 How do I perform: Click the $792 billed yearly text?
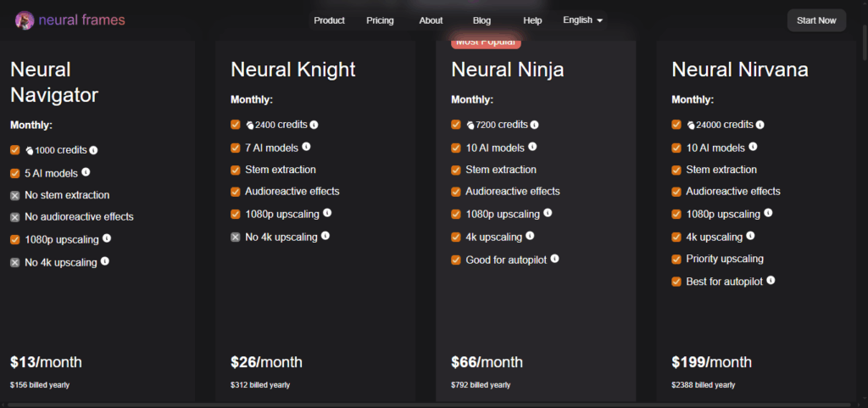[x=481, y=385]
